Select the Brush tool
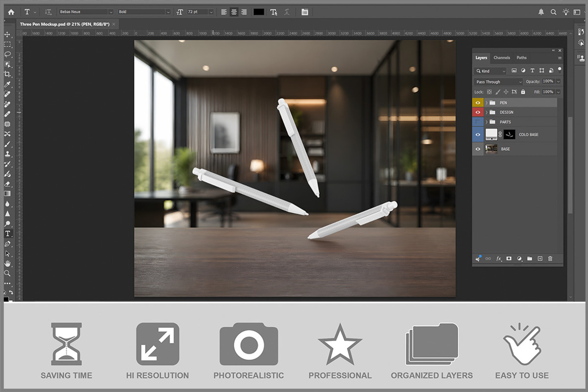Screen dimensions: 588x392 pos(7,144)
